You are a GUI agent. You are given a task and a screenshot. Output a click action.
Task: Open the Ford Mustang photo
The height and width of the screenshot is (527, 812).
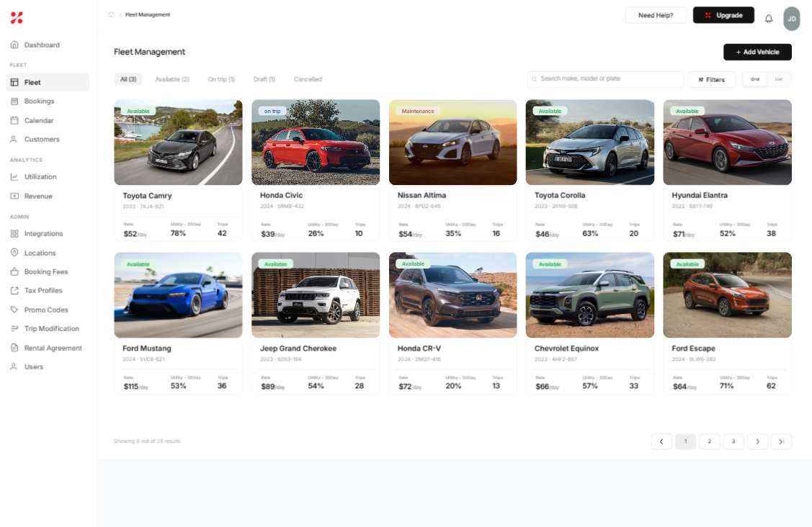(178, 295)
